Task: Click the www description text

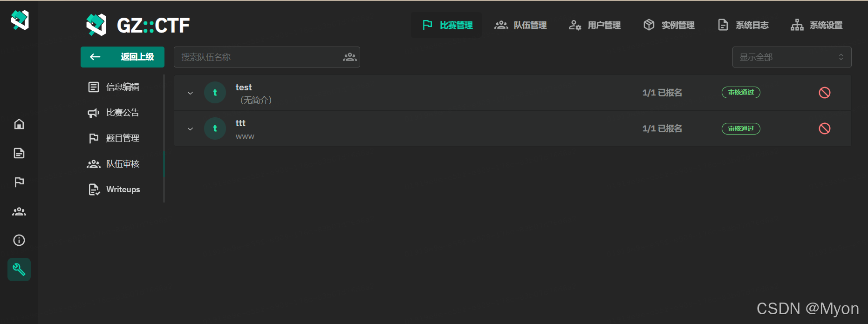Action: coord(245,136)
